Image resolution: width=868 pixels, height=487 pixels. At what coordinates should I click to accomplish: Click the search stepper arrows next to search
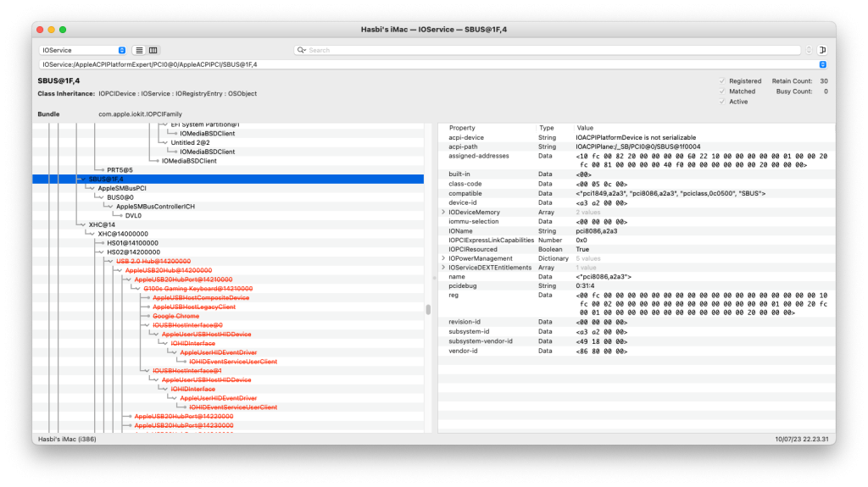point(809,51)
